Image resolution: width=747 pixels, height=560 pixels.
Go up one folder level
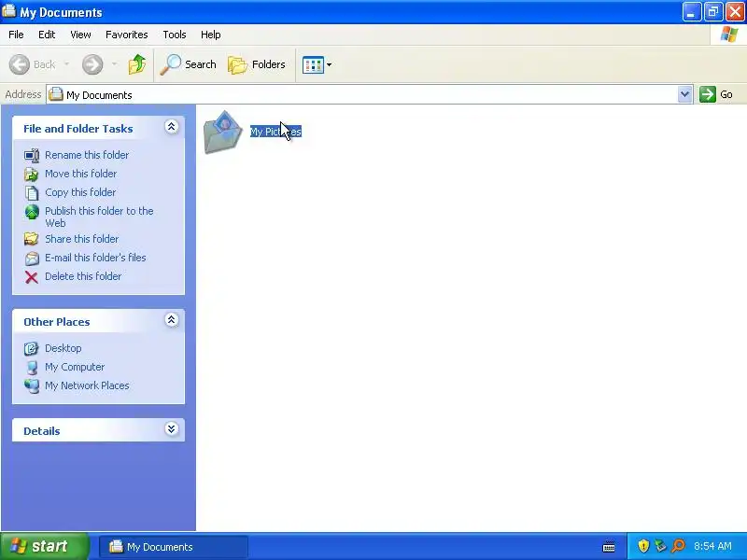(x=137, y=64)
